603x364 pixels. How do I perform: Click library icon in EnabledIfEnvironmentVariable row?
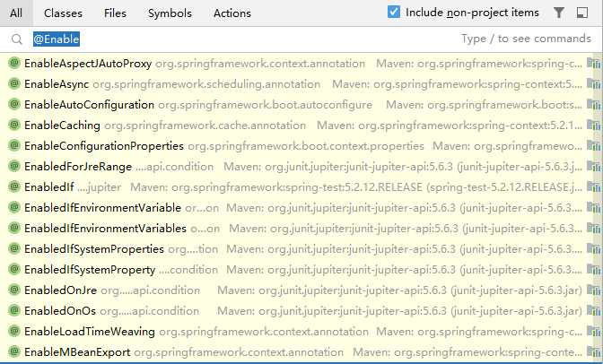(593, 208)
